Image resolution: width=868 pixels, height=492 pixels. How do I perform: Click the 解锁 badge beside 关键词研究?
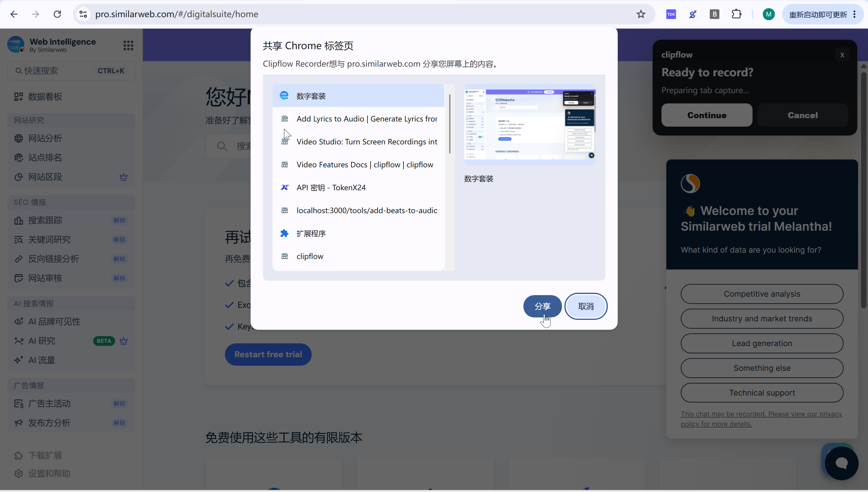click(x=119, y=240)
